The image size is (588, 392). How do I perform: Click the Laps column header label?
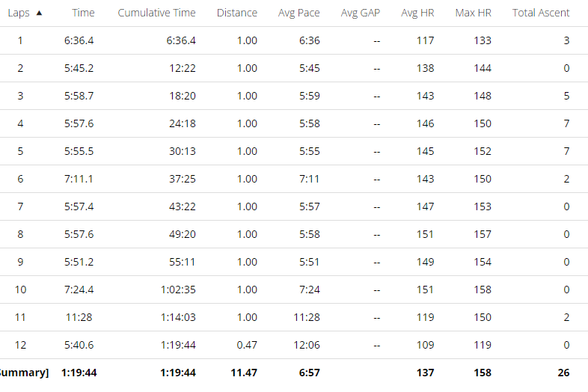pyautogui.click(x=19, y=13)
